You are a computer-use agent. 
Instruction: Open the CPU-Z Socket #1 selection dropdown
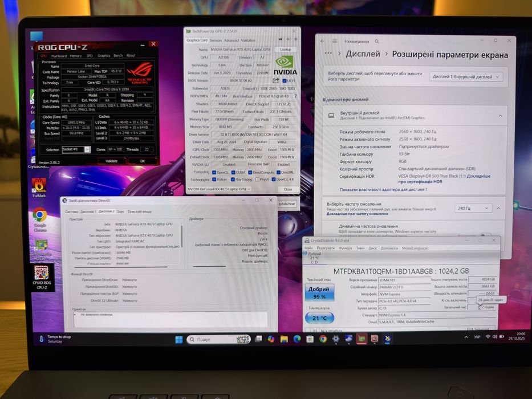click(x=87, y=149)
